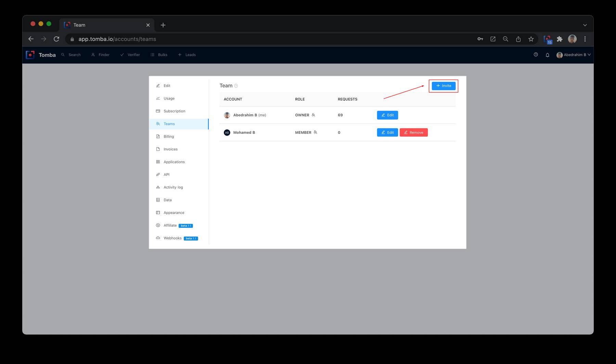Click the help icon next to Team title
This screenshot has width=616, height=364.
click(236, 86)
